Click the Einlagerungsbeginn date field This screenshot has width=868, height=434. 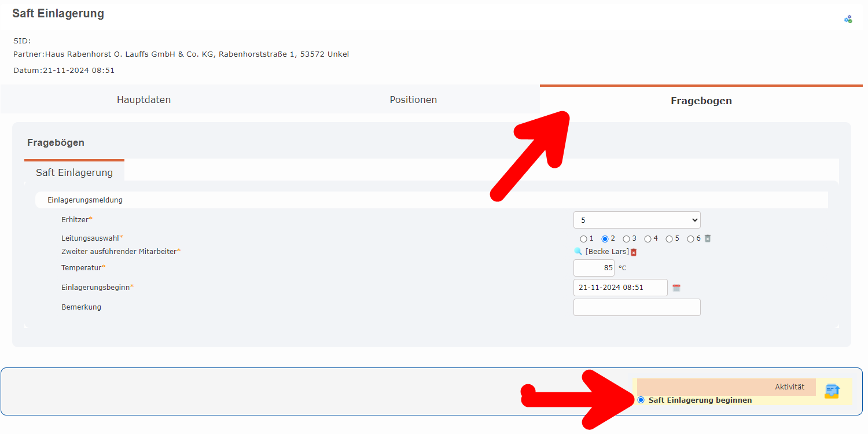point(620,288)
